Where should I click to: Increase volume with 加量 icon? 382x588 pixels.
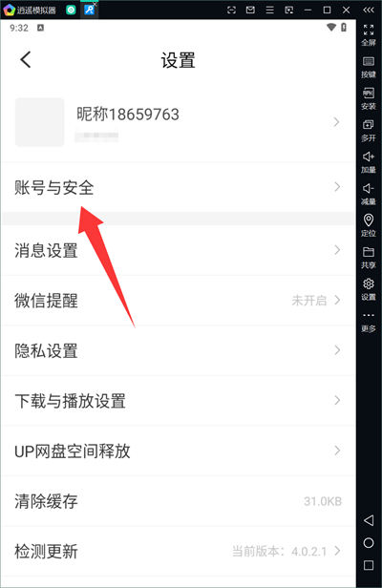369,162
